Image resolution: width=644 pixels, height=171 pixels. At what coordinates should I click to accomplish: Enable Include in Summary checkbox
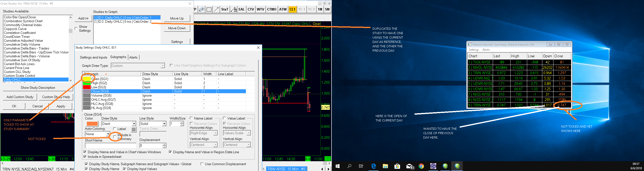coord(115,137)
